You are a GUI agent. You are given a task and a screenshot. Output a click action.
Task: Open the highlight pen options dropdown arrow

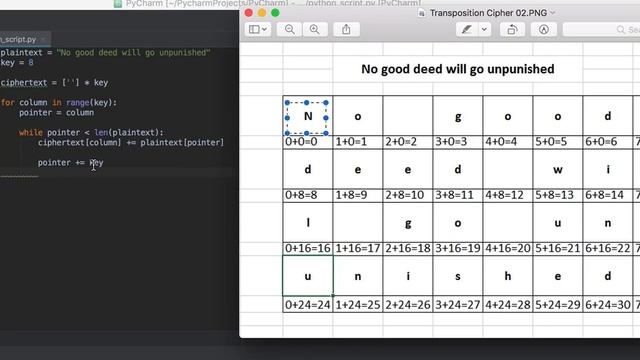pyautogui.click(x=484, y=29)
